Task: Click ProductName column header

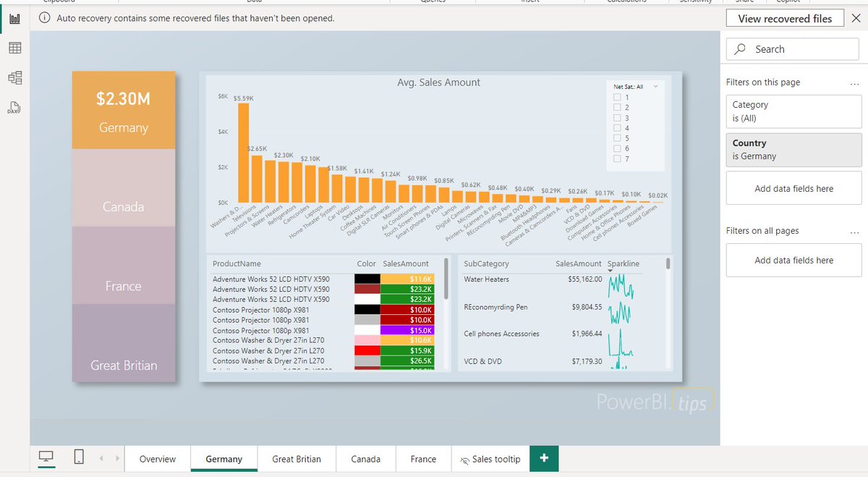Action: coord(237,263)
